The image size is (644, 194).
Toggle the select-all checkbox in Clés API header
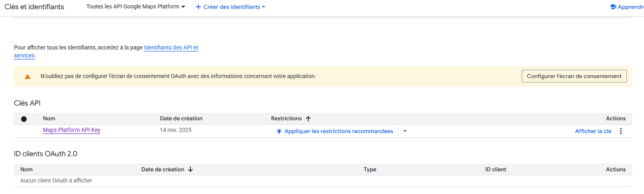(x=24, y=119)
